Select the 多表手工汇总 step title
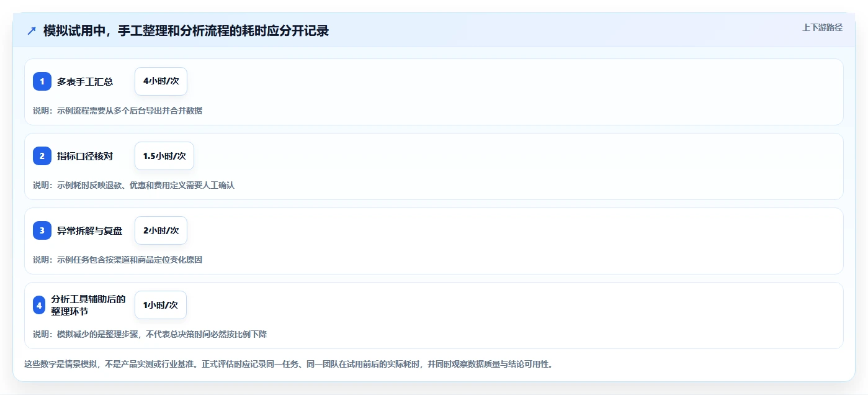This screenshot has height=395, width=868. (85, 81)
